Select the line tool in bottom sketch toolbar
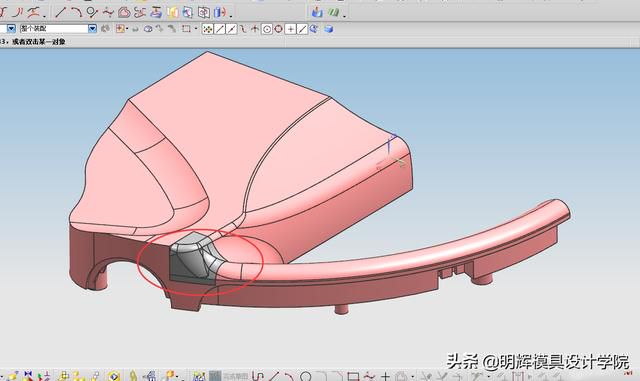Image resolution: width=640 pixels, height=381 pixels. tap(273, 376)
